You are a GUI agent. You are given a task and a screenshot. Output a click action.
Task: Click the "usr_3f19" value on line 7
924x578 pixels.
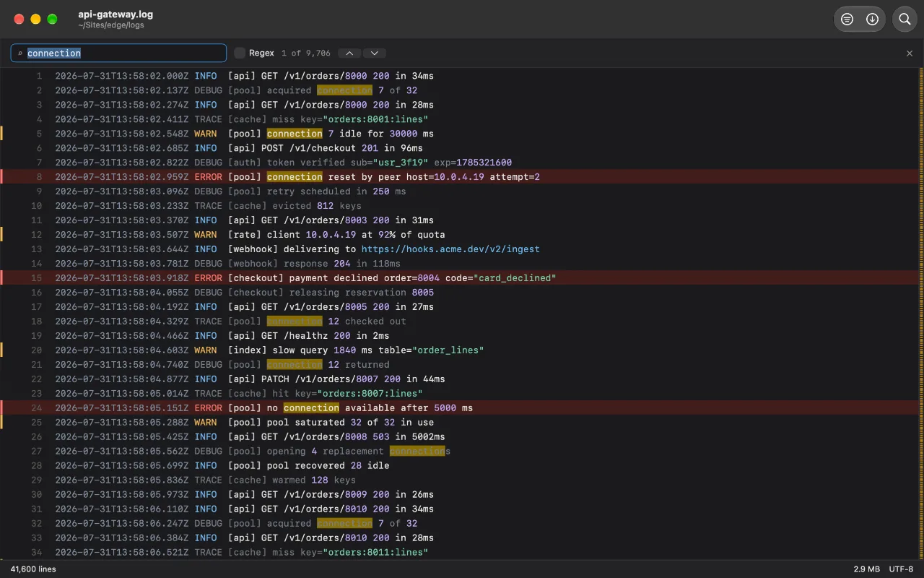pos(401,163)
